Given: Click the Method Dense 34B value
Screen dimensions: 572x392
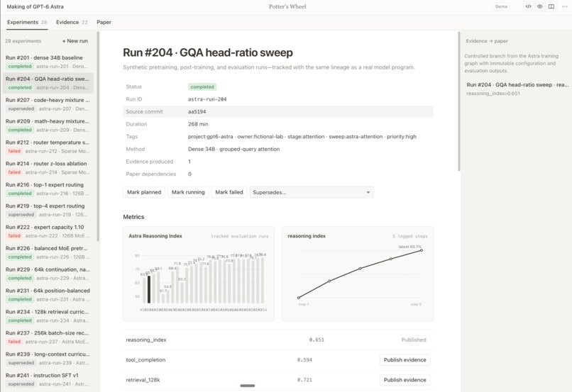Looking at the screenshot, I should pyautogui.click(x=233, y=149).
